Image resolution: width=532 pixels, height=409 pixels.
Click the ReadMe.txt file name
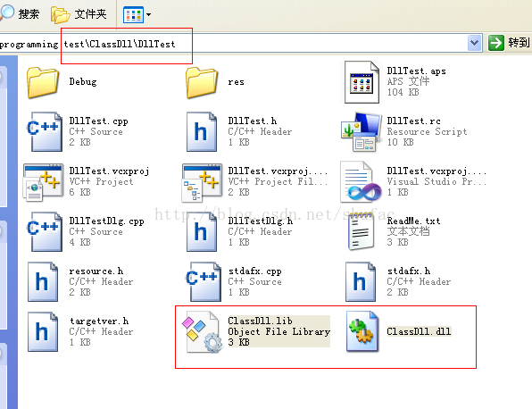pos(414,221)
